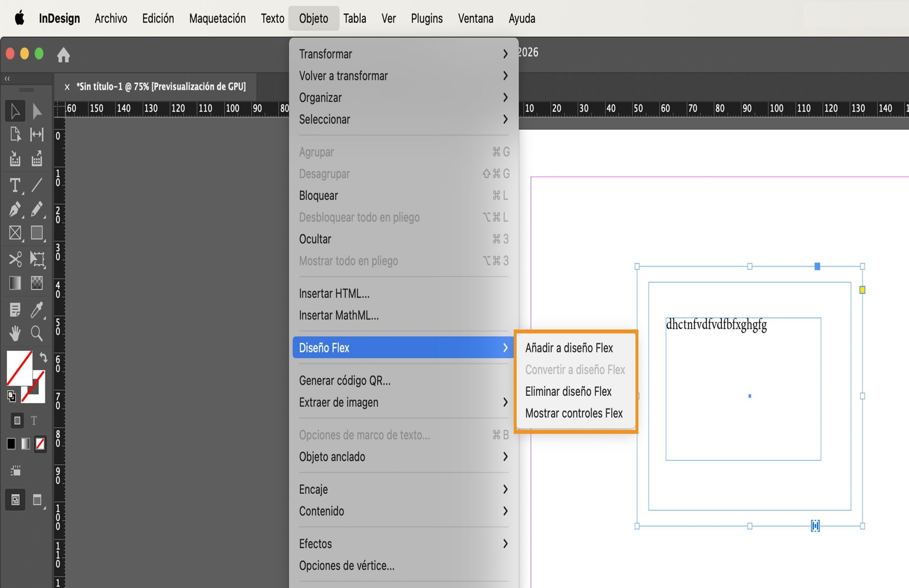Open the Ventana menu
Screen dimensions: 909x588
point(475,18)
